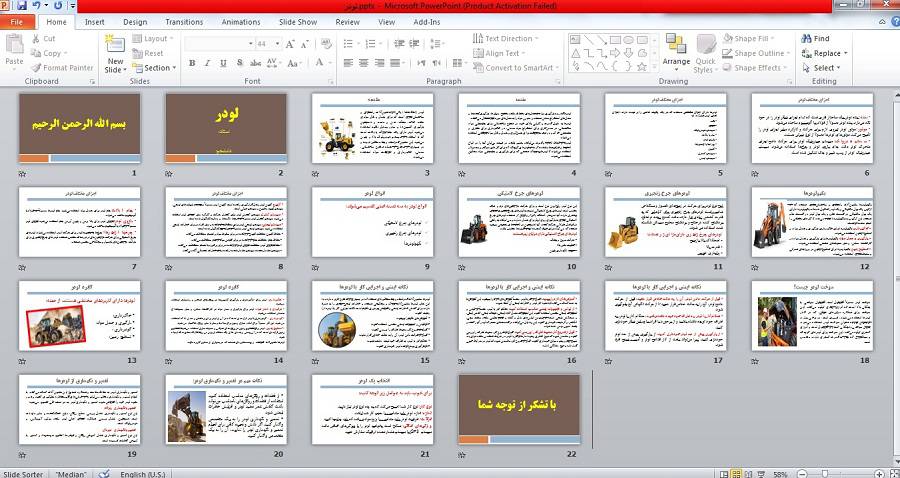Click the Replace button
The height and width of the screenshot is (478, 900).
[824, 53]
